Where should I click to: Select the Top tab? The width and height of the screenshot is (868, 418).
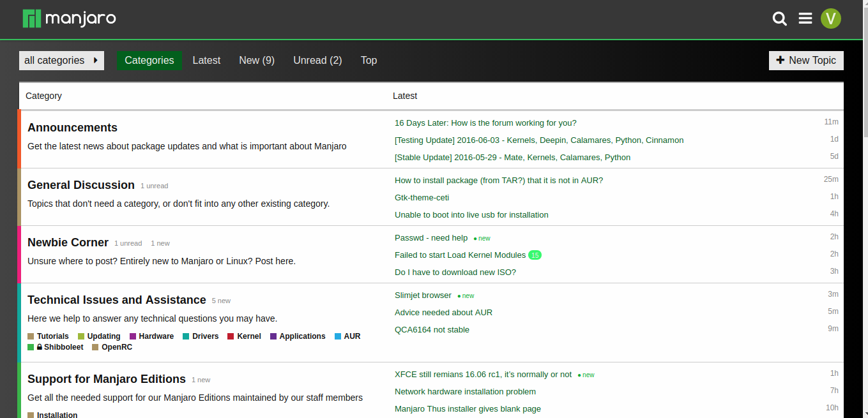point(369,61)
